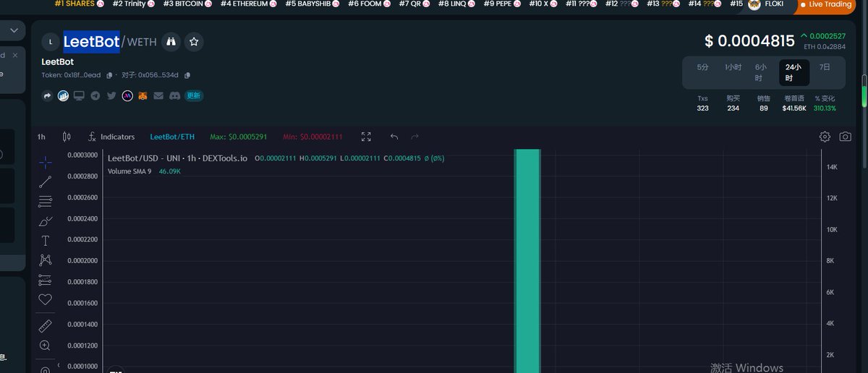Open #5 BABYSHIB in hot pairs ticker
868x373 pixels.
coord(312,4)
